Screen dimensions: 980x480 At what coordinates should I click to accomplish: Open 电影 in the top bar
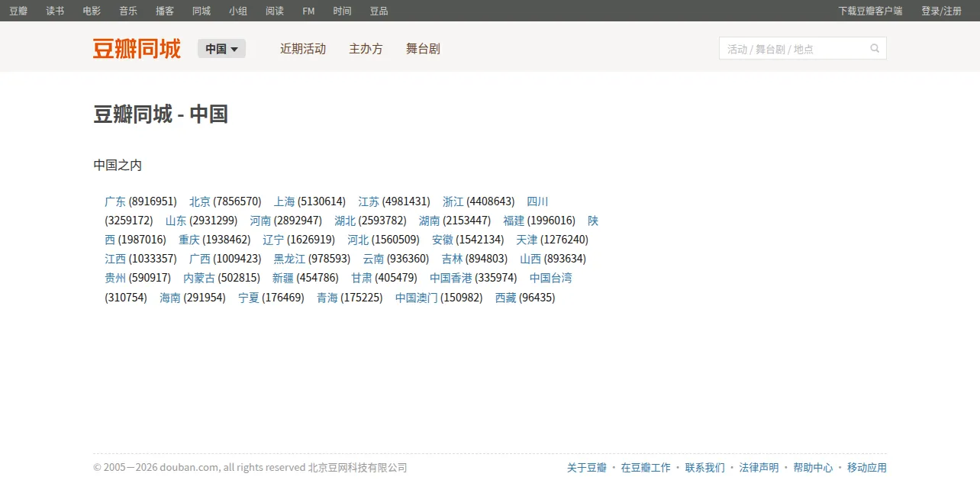tap(92, 11)
